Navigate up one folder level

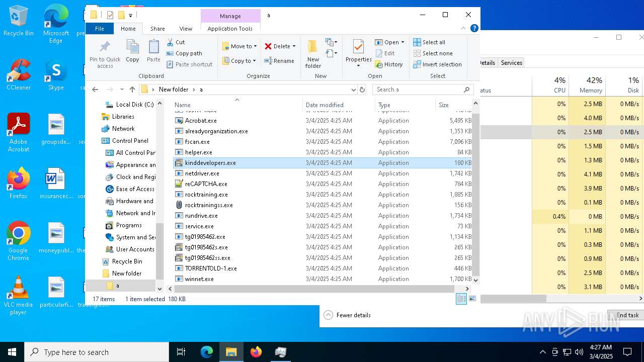pyautogui.click(x=132, y=89)
